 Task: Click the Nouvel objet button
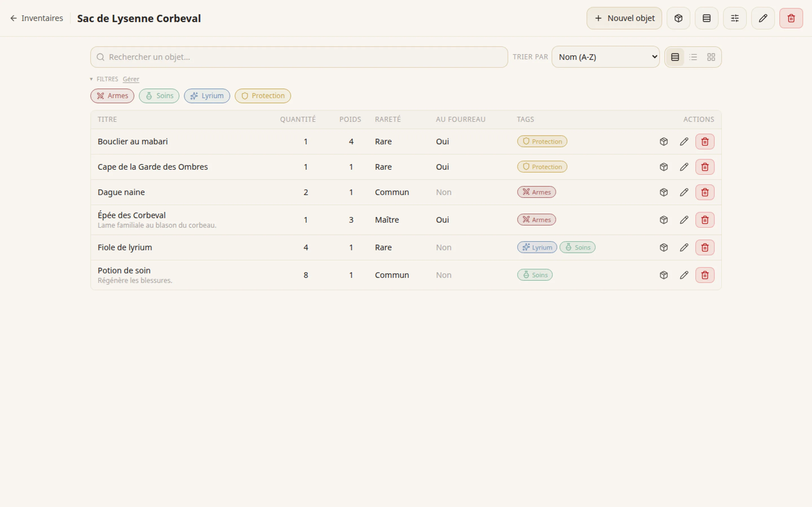(624, 18)
